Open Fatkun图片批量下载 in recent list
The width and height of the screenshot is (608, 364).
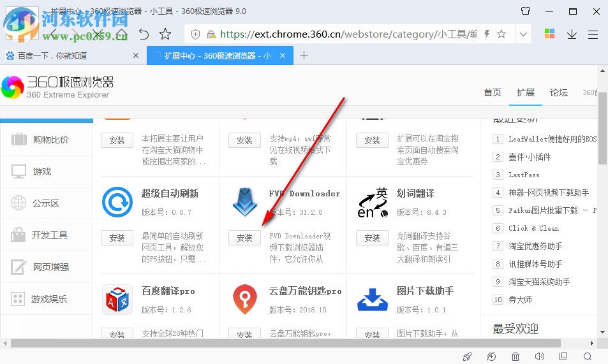click(x=552, y=210)
